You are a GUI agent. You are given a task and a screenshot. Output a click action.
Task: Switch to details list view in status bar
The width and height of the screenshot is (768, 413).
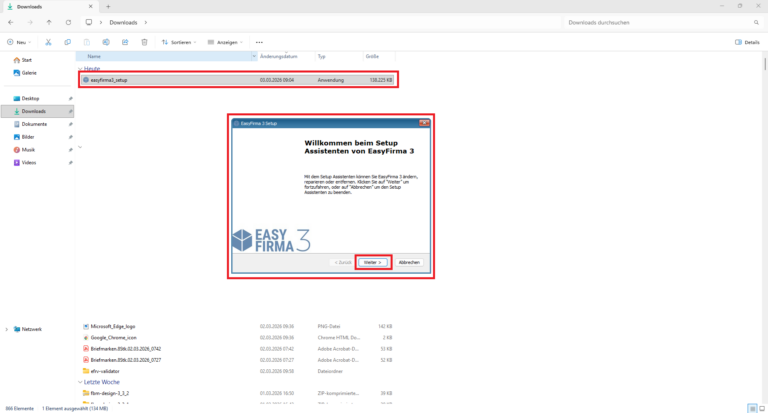(x=752, y=409)
